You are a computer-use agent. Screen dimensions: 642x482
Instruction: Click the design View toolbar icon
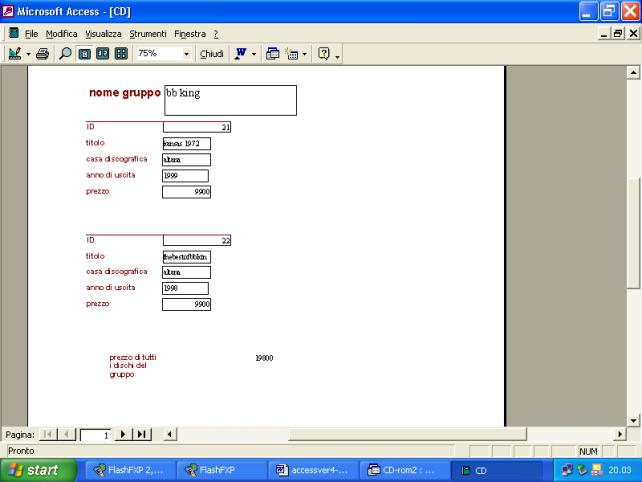tap(15, 54)
